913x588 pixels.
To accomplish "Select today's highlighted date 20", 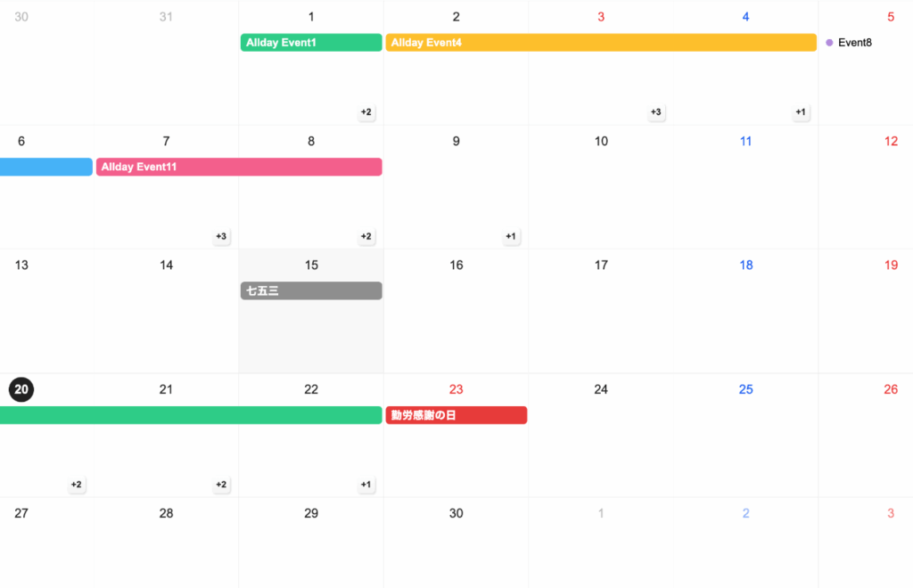I will 21,389.
